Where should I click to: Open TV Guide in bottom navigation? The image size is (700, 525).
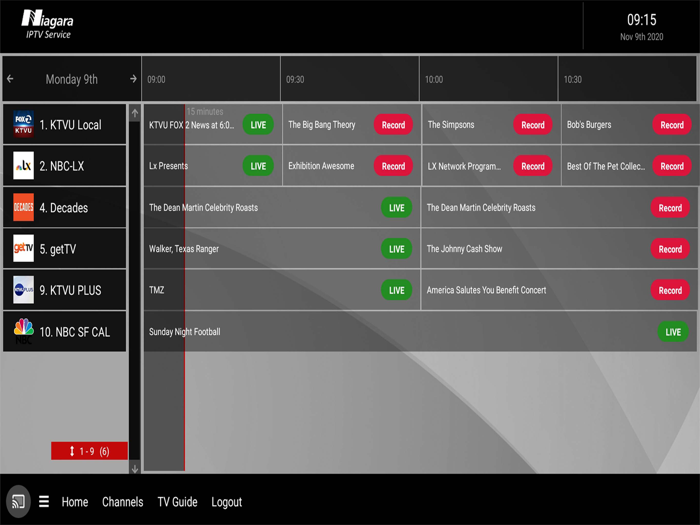[x=177, y=502]
